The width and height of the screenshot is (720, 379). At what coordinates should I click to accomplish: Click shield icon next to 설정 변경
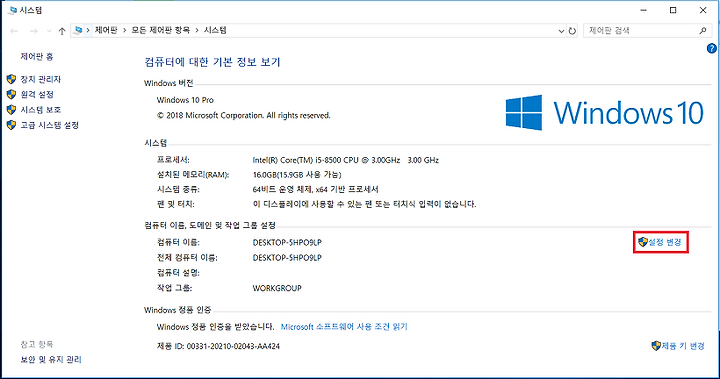(x=643, y=242)
